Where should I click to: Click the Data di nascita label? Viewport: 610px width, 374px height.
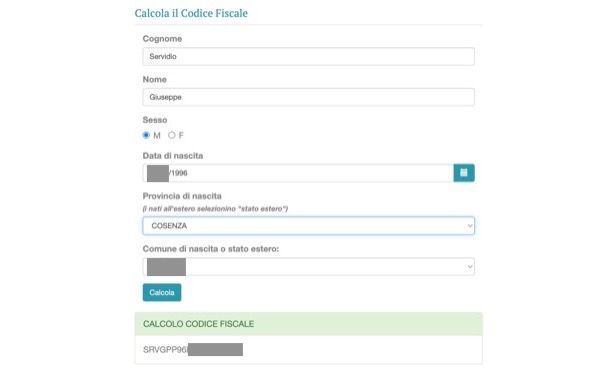coord(173,156)
